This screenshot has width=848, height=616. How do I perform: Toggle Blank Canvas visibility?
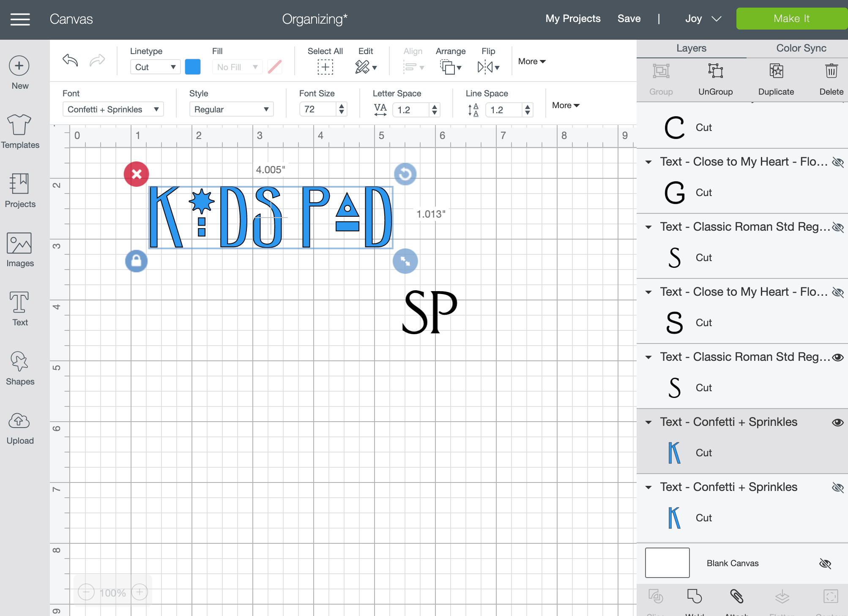tap(825, 563)
